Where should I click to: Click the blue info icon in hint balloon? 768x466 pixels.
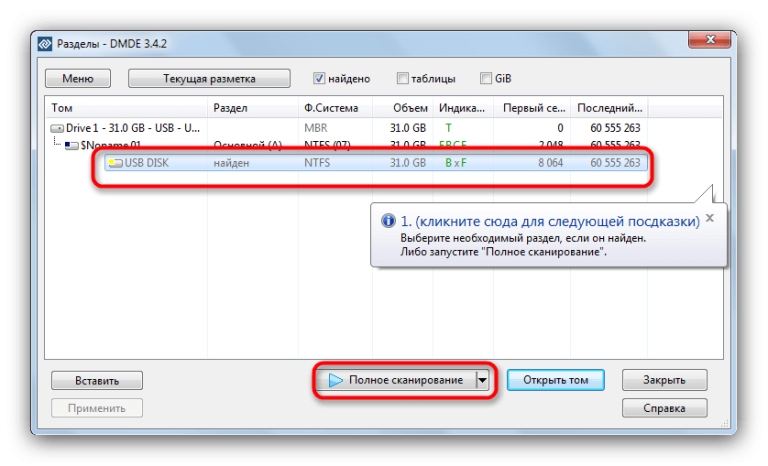[388, 221]
